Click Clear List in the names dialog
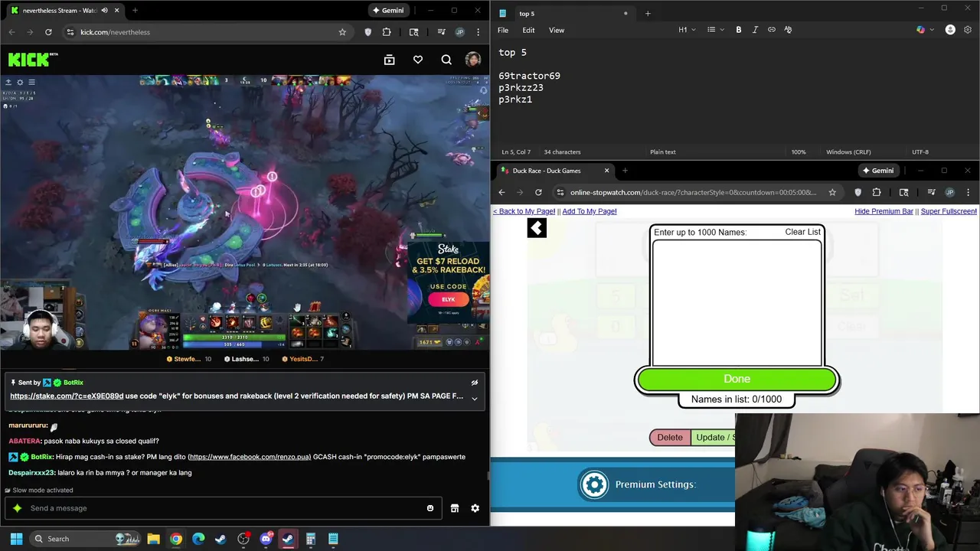 coord(802,232)
